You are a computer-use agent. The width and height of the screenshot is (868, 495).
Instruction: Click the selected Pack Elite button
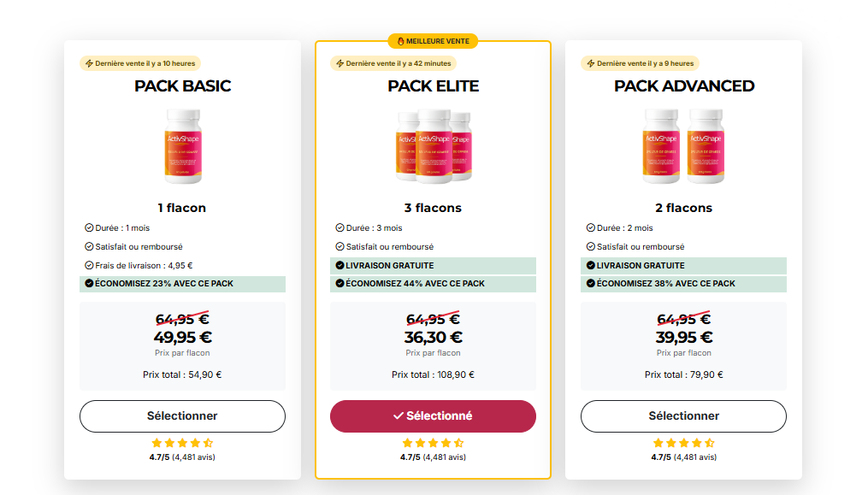pos(433,416)
